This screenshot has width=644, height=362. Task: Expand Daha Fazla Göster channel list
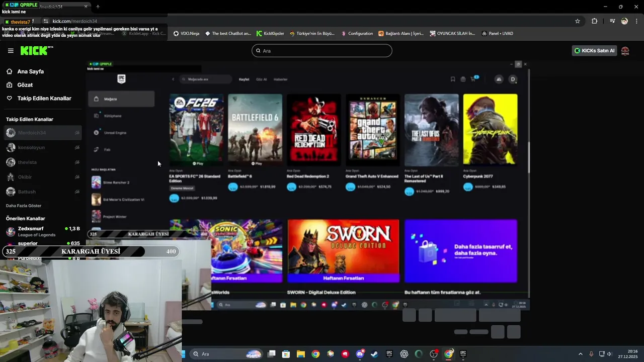(24, 206)
